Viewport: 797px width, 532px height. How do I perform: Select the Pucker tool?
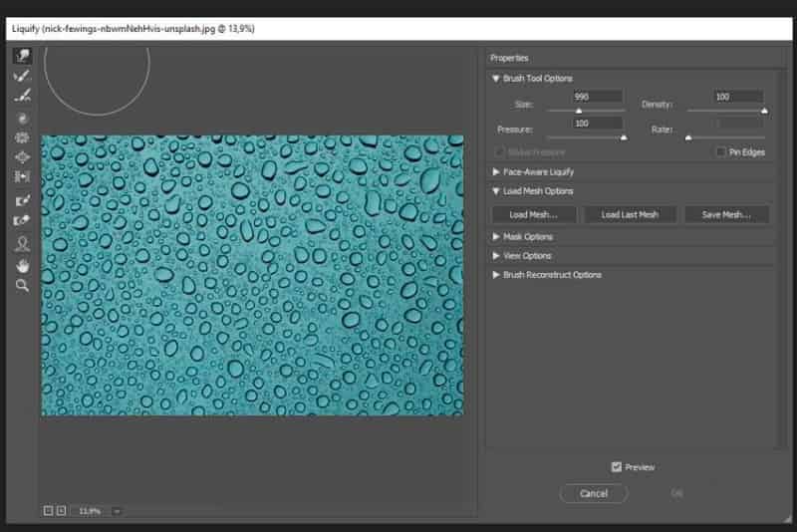[22, 137]
